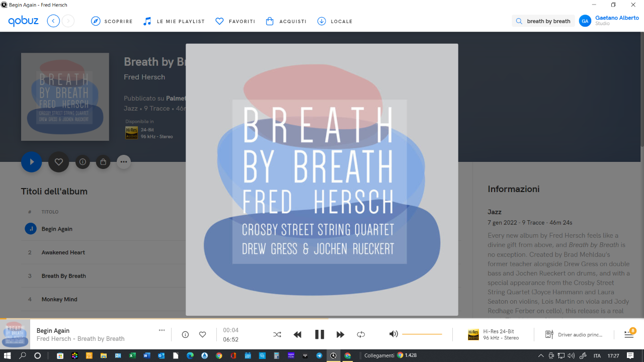Click the search field with breath by breath

(x=543, y=21)
